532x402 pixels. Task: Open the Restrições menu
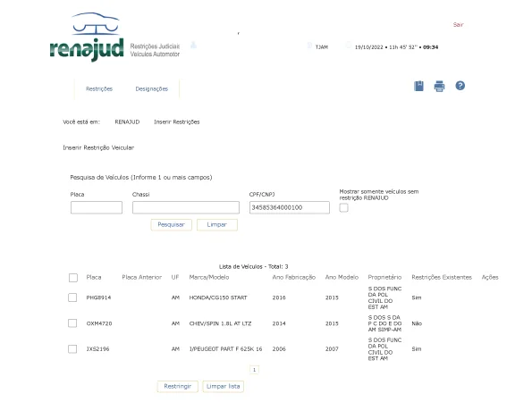coord(99,88)
